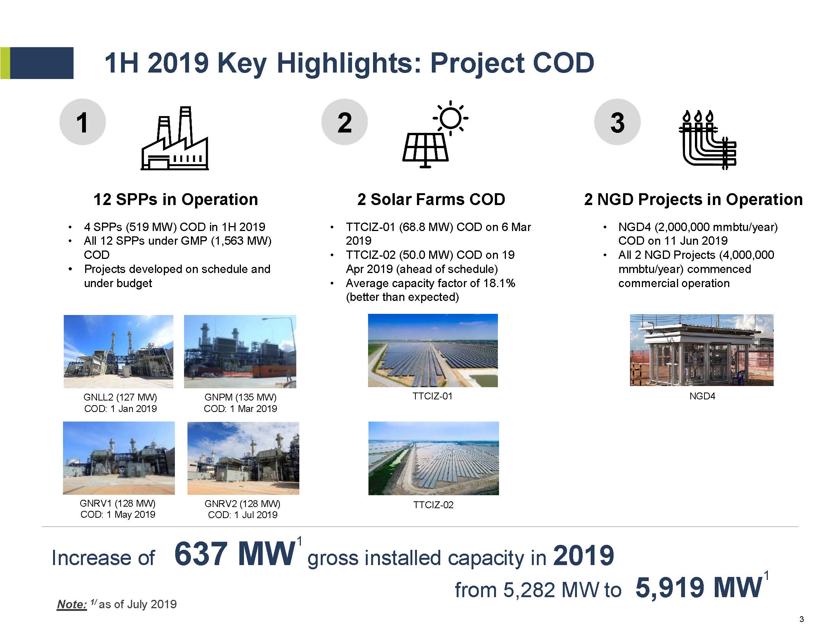Open the GNLL2 power plant photo

click(118, 352)
